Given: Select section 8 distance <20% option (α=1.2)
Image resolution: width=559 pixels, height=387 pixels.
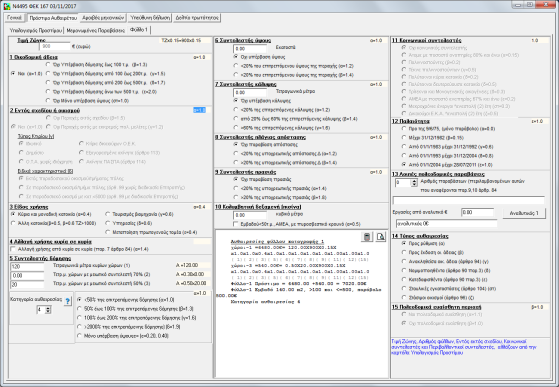Looking at the screenshot, I should tap(285, 154).
